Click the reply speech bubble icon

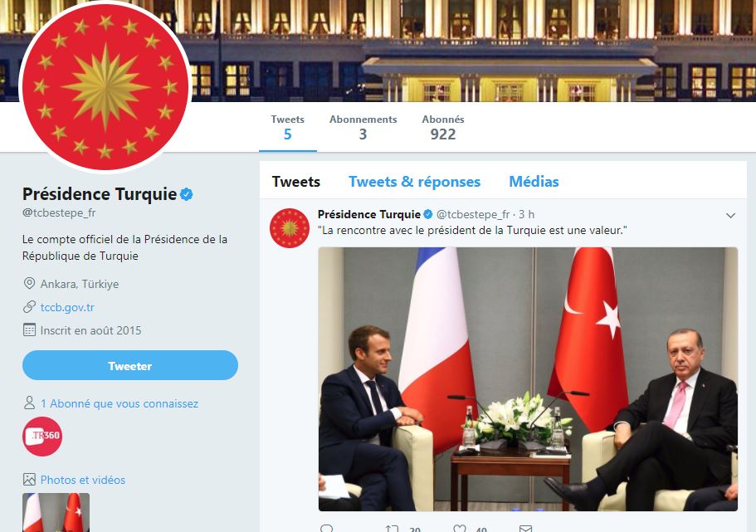point(326,528)
